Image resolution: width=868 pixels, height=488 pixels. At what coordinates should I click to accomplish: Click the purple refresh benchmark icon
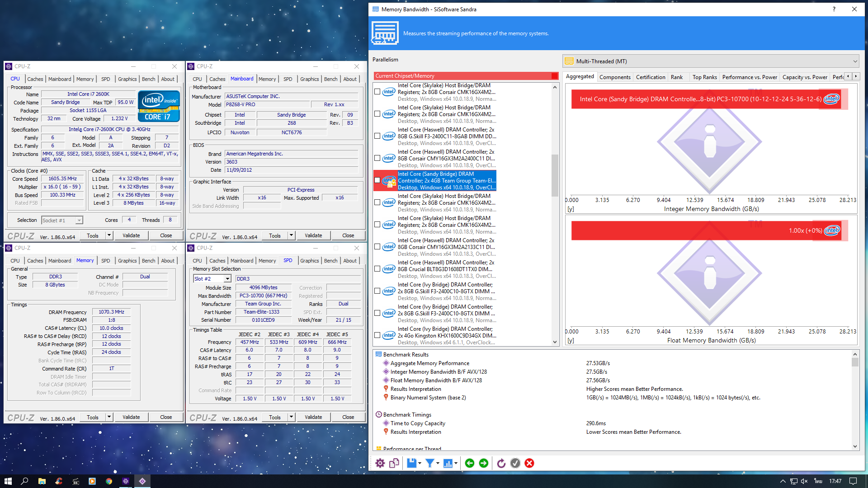501,463
